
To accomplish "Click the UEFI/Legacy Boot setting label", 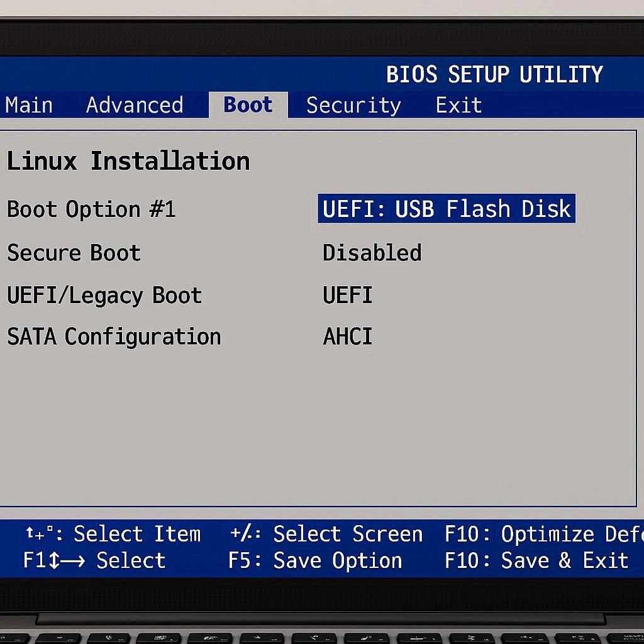I will click(x=104, y=295).
